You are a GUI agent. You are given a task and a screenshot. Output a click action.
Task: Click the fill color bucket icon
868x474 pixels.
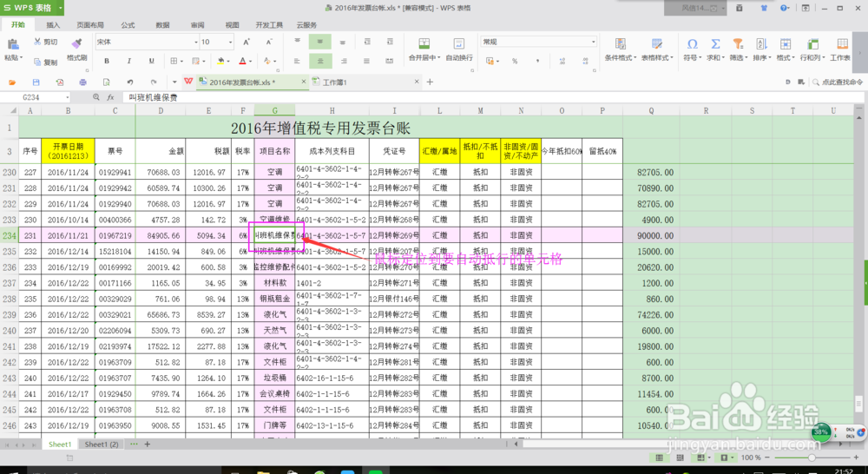point(220,61)
